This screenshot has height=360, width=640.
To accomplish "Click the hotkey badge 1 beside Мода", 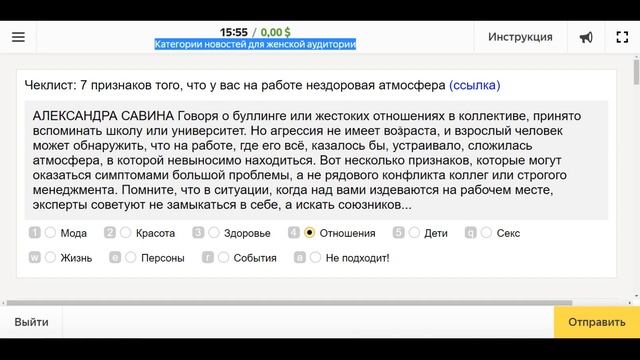I will pyautogui.click(x=35, y=233).
